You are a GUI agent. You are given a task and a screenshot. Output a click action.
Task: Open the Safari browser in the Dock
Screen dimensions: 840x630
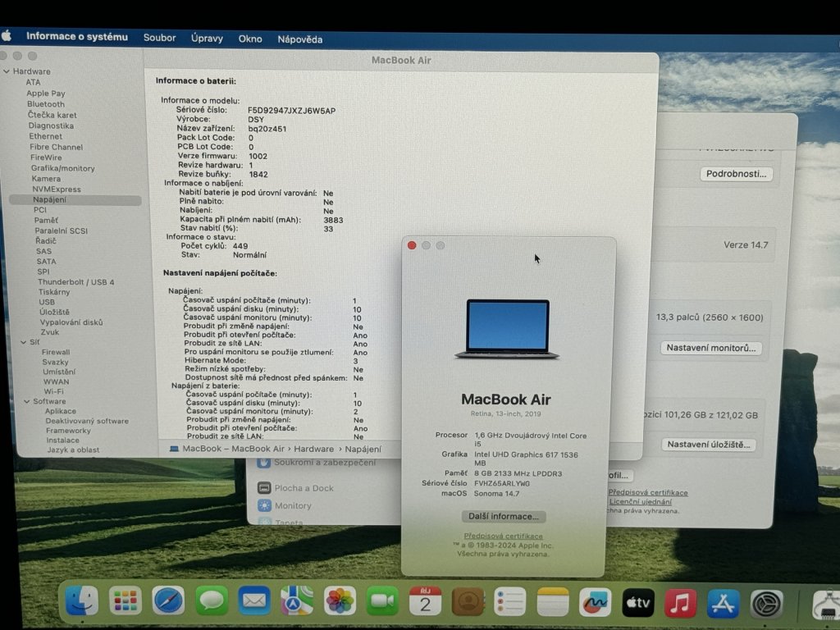pos(167,601)
